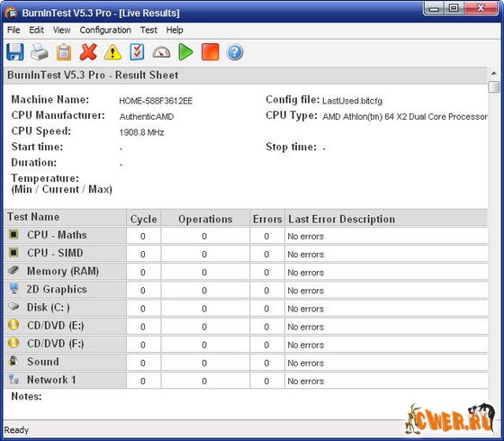This screenshot has width=504, height=441.
Task: Select the CPU - SIMD test name
Action: point(55,253)
